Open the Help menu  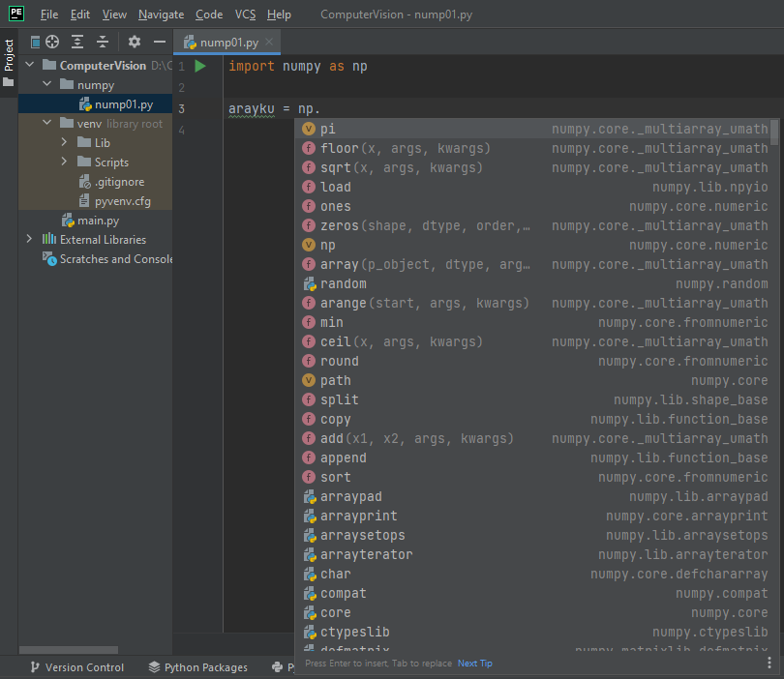pos(279,15)
